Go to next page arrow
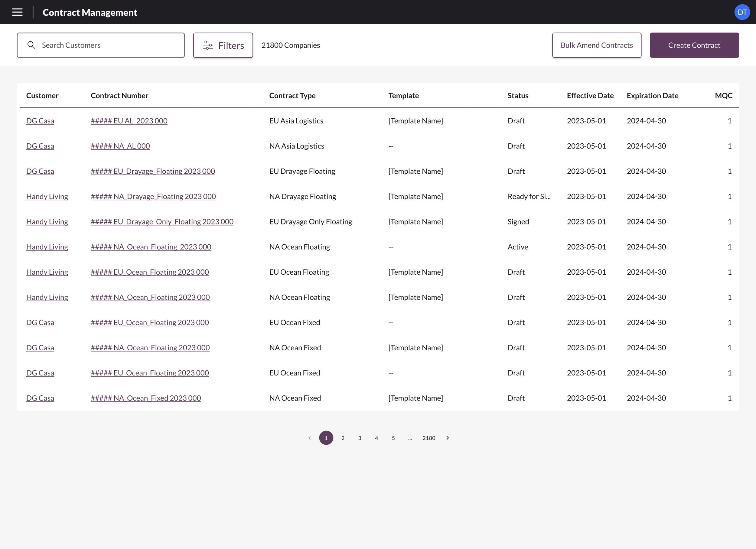The width and height of the screenshot is (756, 549). click(447, 438)
